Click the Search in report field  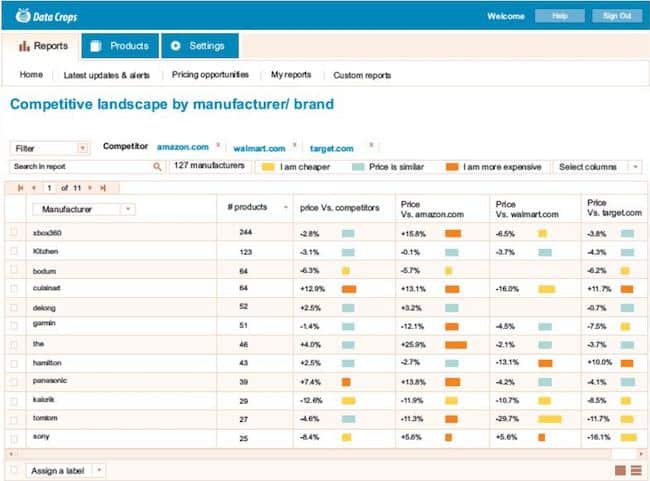click(80, 167)
